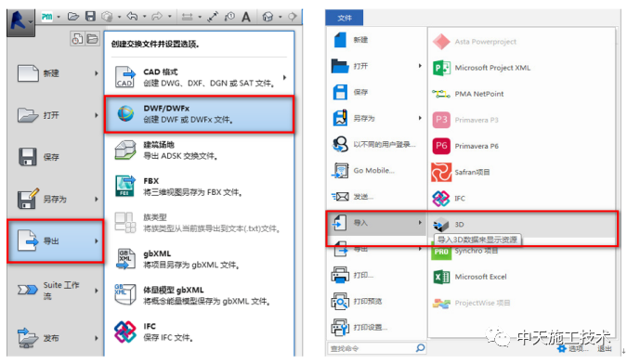This screenshot has width=627, height=364.
Task: Choose IFC import in Synchro
Action: 521,199
